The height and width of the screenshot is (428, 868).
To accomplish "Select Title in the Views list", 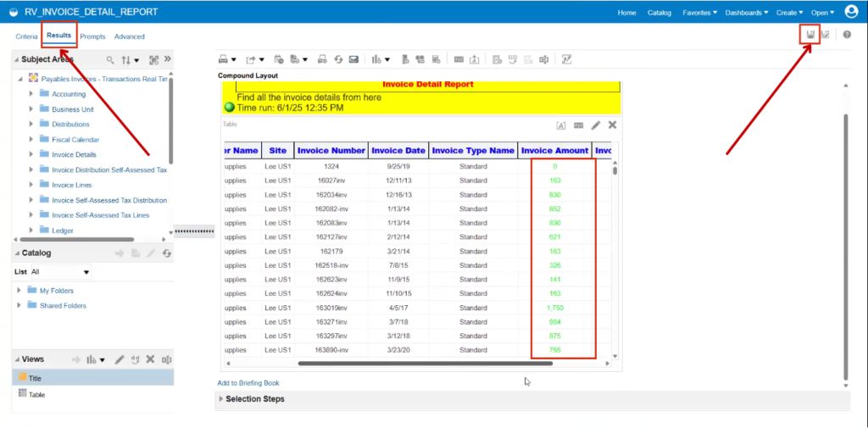I will pos(92,378).
